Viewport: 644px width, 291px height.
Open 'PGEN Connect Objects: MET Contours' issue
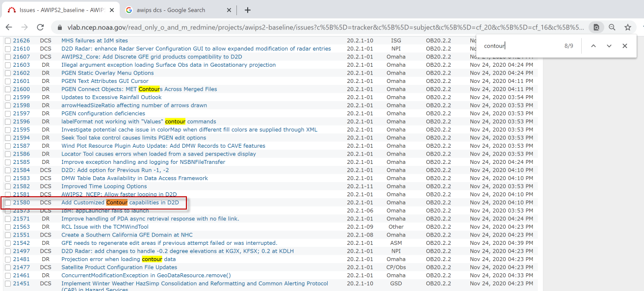pyautogui.click(x=139, y=89)
